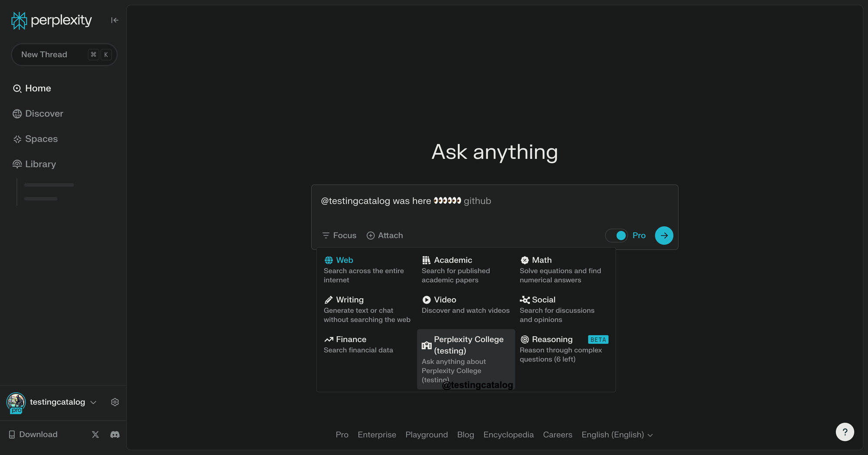Submit the query with the arrow button
Screen dimensions: 868x455
[x=664, y=235]
